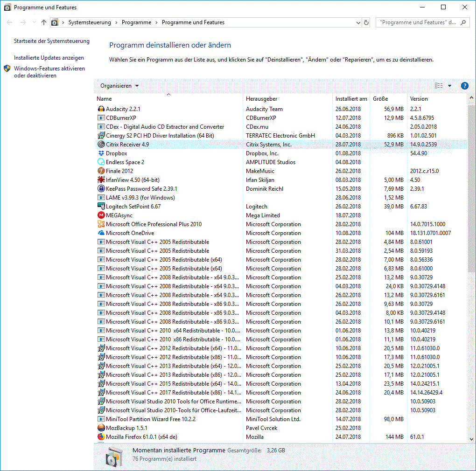Click scrollbar up arrow

(x=471, y=97)
